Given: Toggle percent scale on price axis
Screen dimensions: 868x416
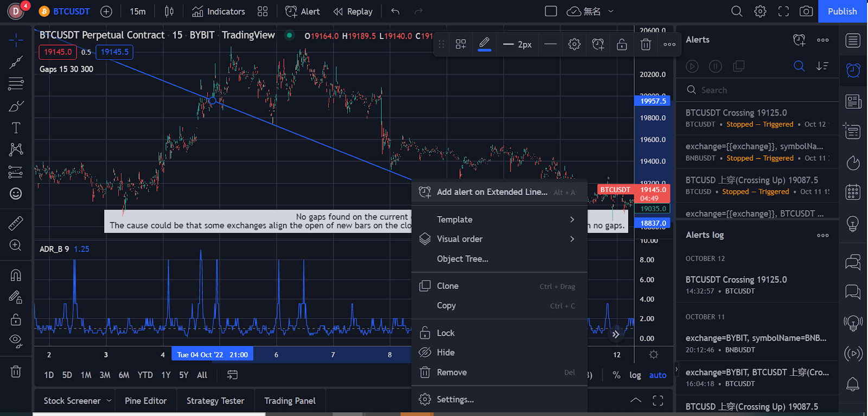Looking at the screenshot, I should 616,375.
